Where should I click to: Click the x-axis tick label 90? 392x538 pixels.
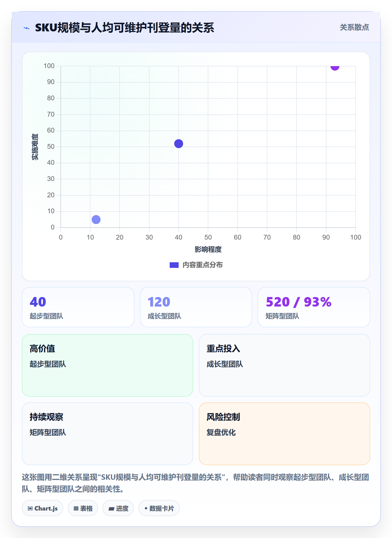tap(326, 237)
